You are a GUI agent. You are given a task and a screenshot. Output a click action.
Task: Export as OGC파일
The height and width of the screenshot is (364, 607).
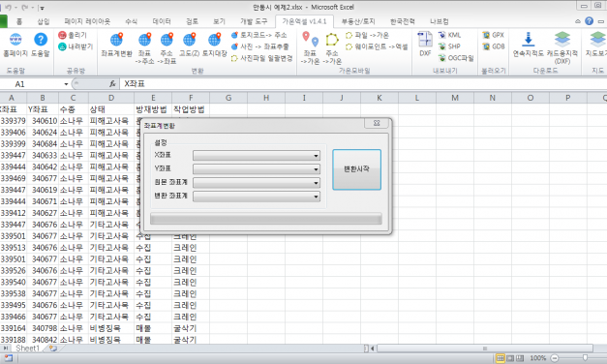[x=456, y=58]
